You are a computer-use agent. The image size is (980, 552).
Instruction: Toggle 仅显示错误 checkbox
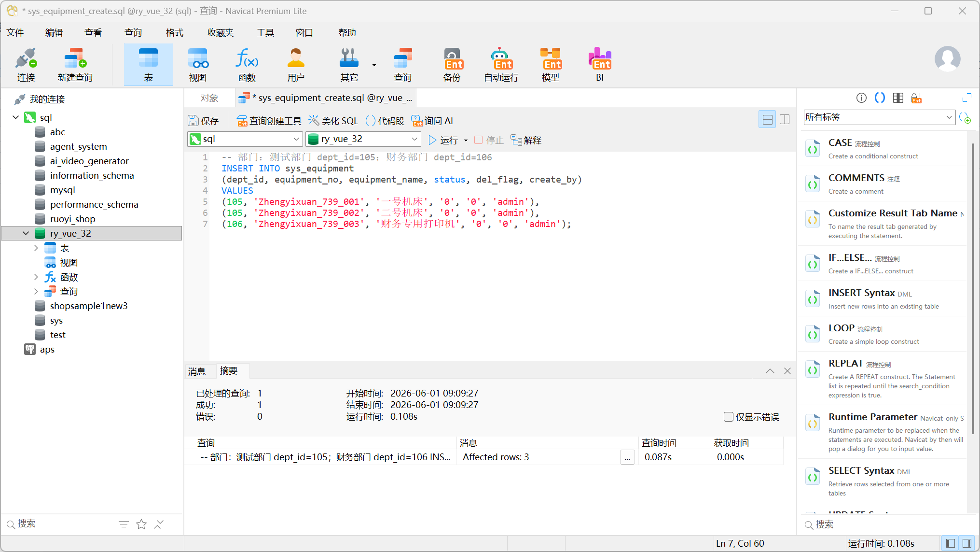pyautogui.click(x=729, y=417)
